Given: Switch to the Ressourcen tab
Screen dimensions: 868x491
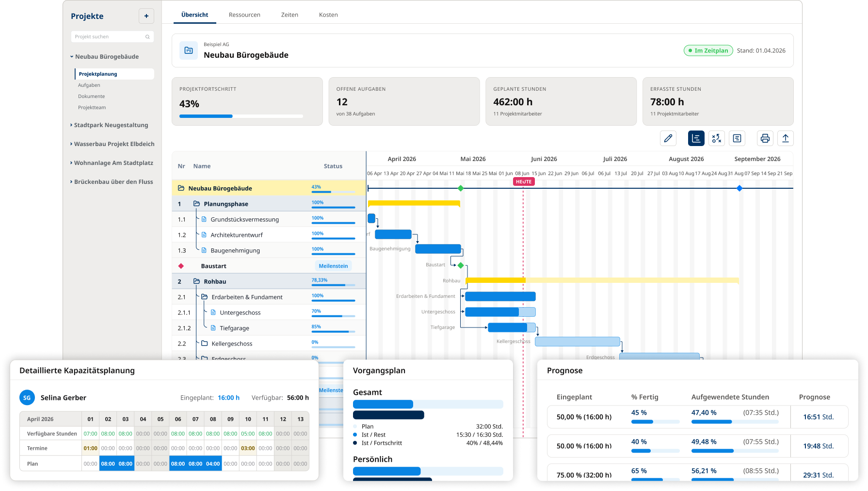Looking at the screenshot, I should (x=244, y=15).
